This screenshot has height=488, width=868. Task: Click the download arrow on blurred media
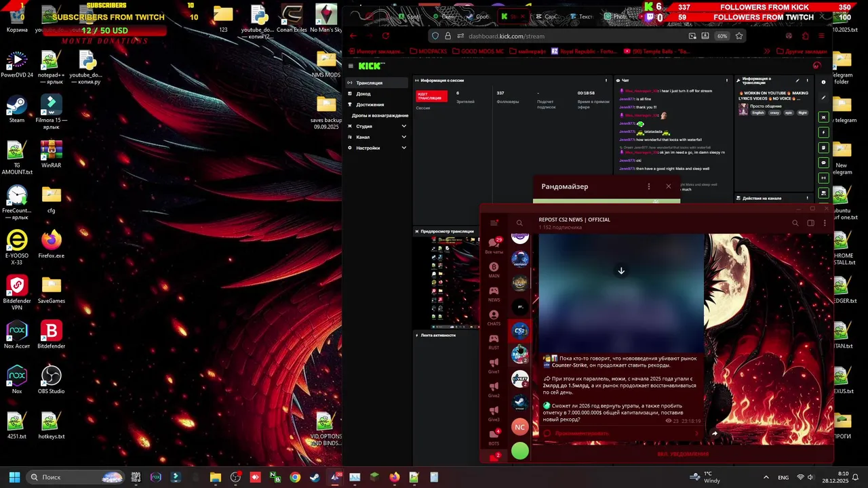pyautogui.click(x=620, y=271)
